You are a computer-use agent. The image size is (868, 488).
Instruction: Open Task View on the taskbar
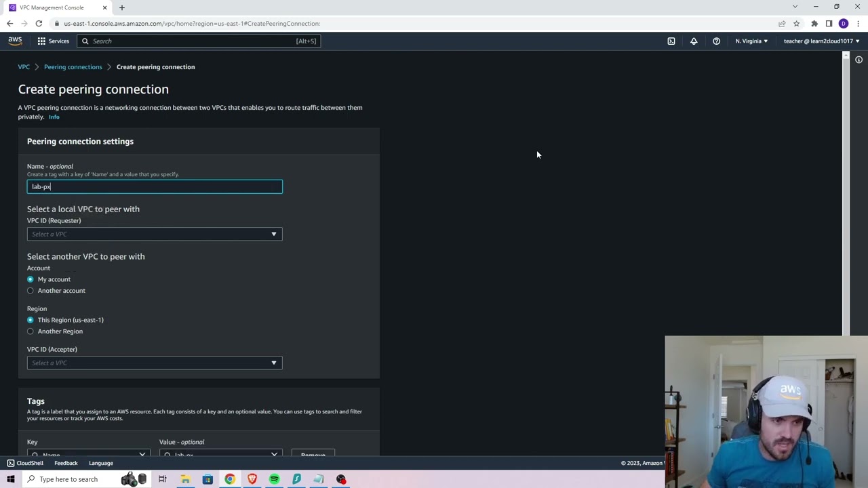click(x=163, y=479)
